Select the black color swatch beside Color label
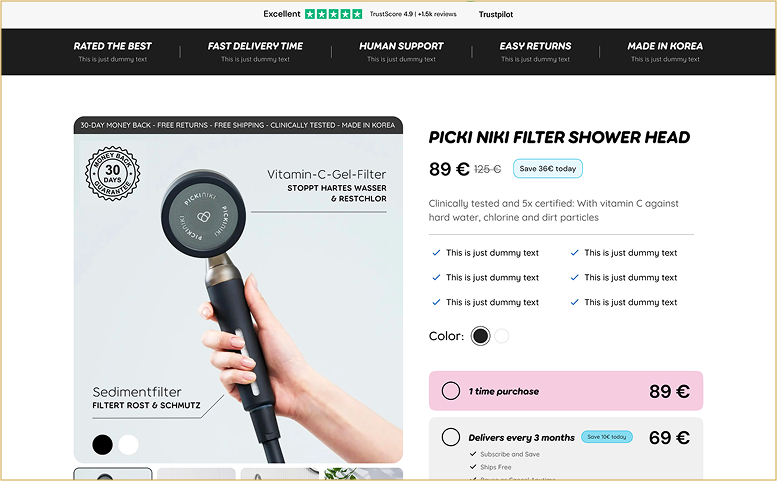The width and height of the screenshot is (777, 481). (x=480, y=336)
